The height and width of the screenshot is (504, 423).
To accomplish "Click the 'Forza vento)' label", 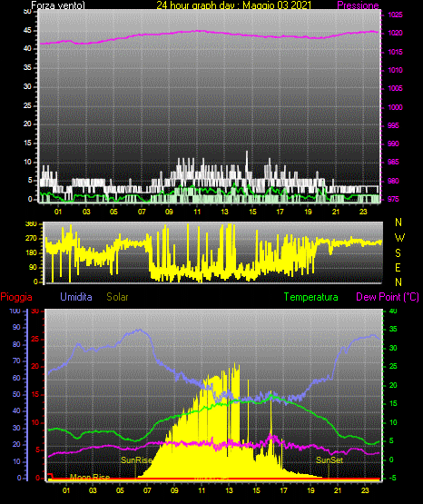I will 58,5.
